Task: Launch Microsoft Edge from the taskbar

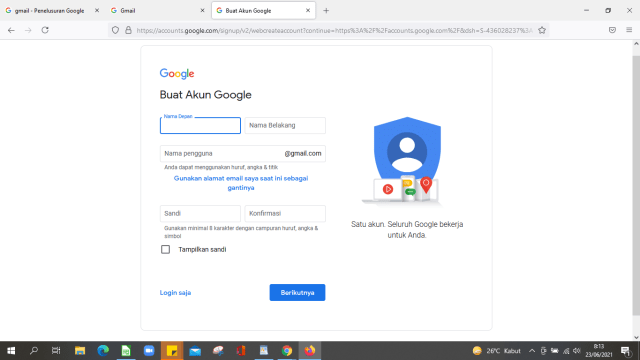Action: (x=103, y=351)
